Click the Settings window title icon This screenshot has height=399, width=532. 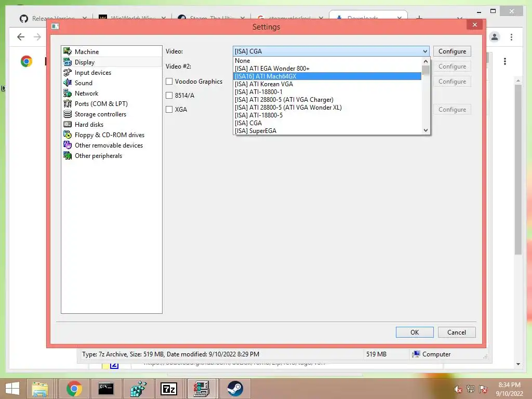55,26
